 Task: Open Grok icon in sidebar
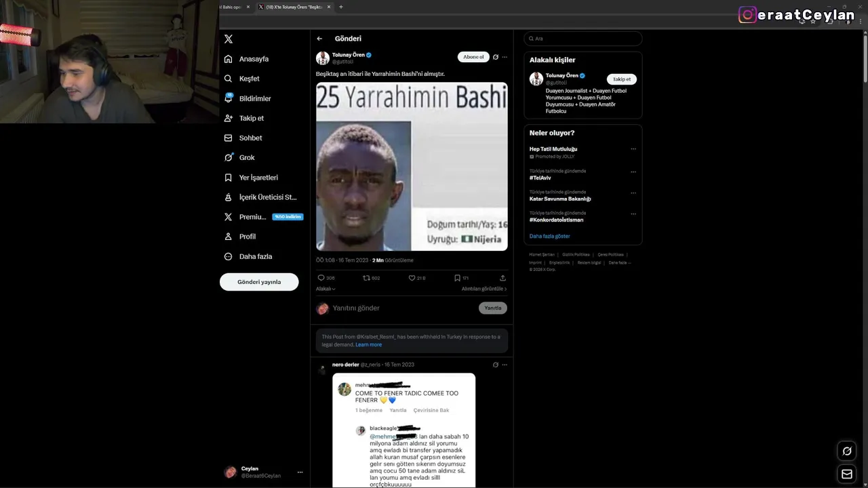pyautogui.click(x=229, y=157)
